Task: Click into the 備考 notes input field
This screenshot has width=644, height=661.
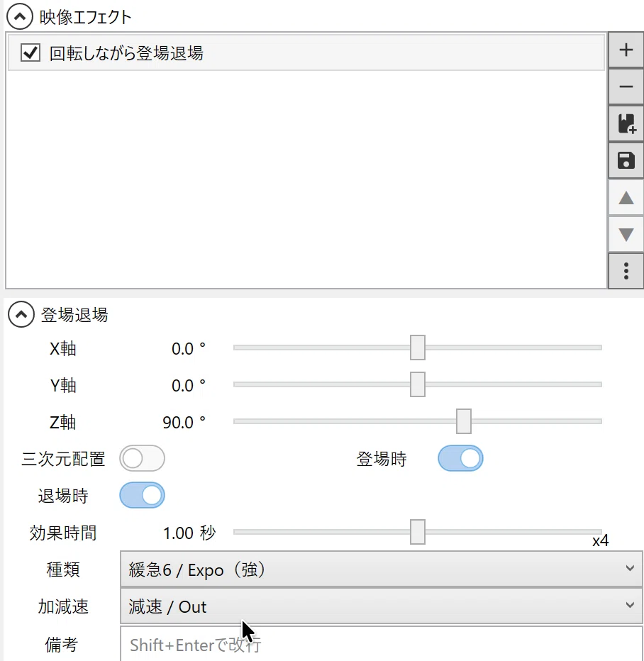Action: pyautogui.click(x=382, y=644)
